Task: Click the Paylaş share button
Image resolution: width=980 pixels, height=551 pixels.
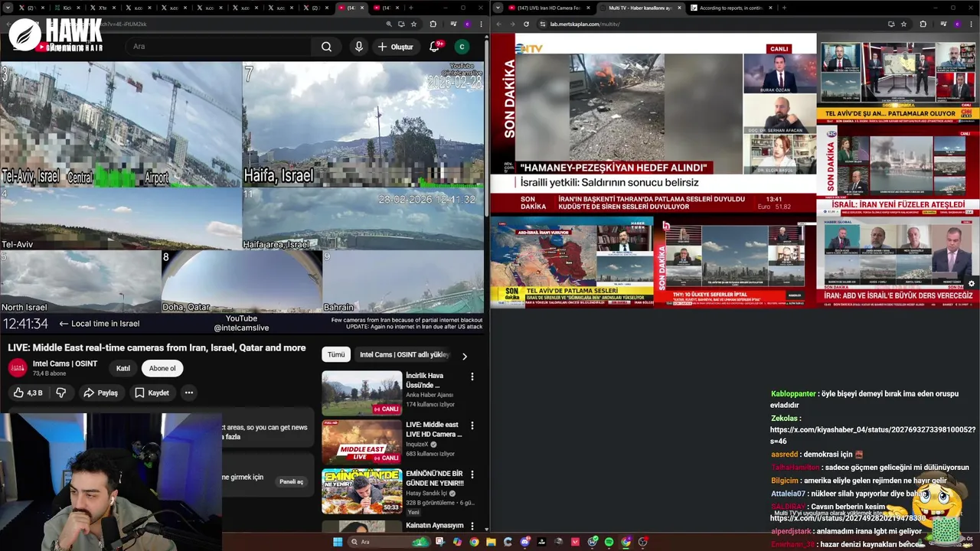Action: tap(100, 393)
